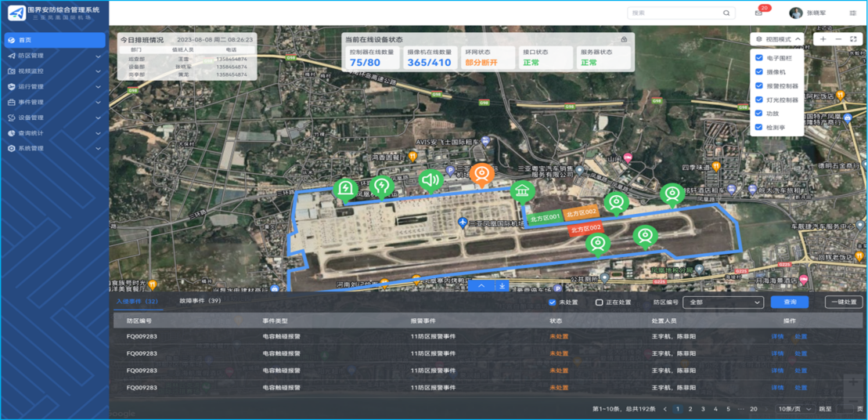
Task: Click the red 北方区002 zone label
Action: coord(585,229)
